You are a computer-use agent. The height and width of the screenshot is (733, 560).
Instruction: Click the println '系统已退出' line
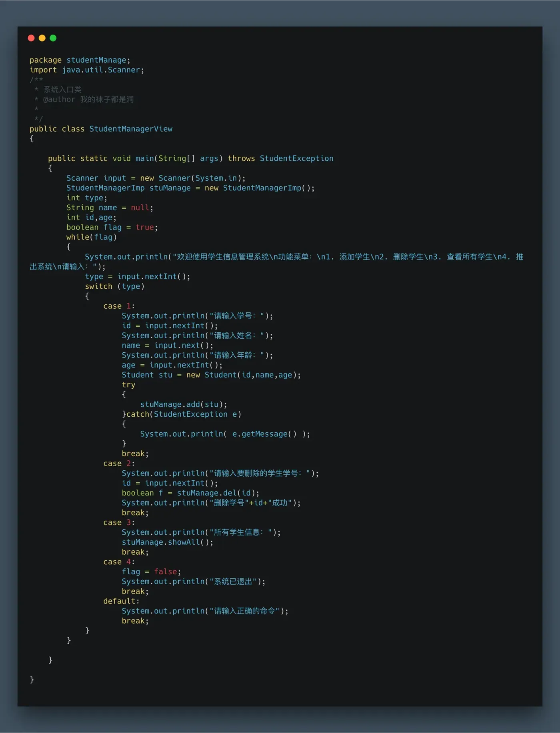tap(194, 581)
